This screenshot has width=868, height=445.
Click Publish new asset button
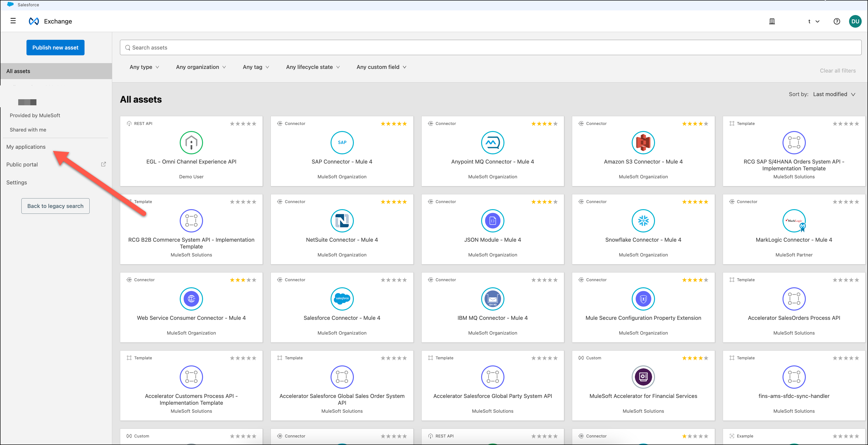click(55, 48)
